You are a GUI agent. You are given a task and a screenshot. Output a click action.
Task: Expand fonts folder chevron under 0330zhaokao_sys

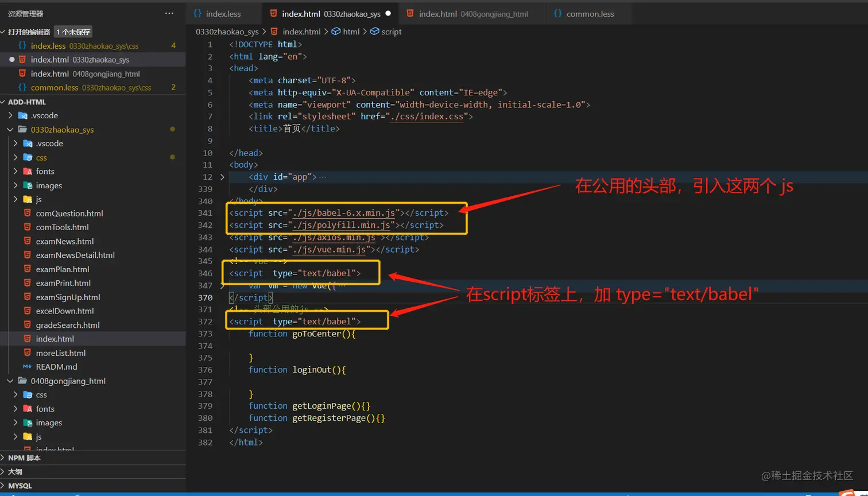[15, 171]
